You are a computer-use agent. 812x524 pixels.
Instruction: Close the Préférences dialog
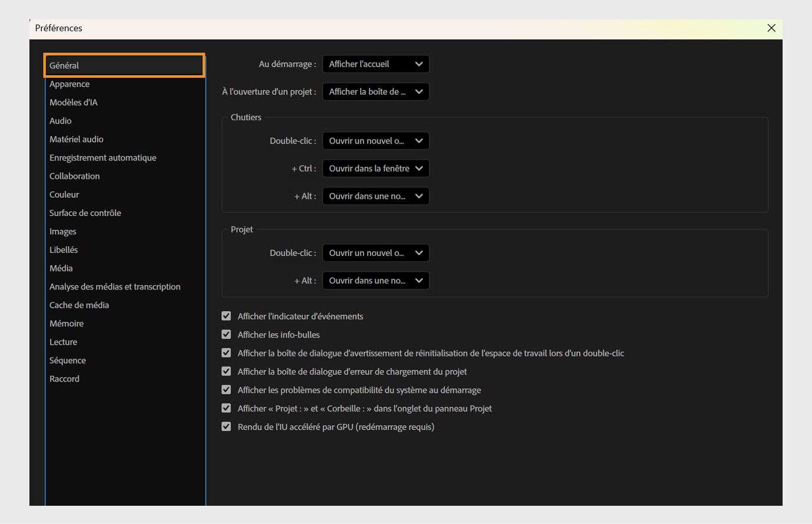point(771,28)
